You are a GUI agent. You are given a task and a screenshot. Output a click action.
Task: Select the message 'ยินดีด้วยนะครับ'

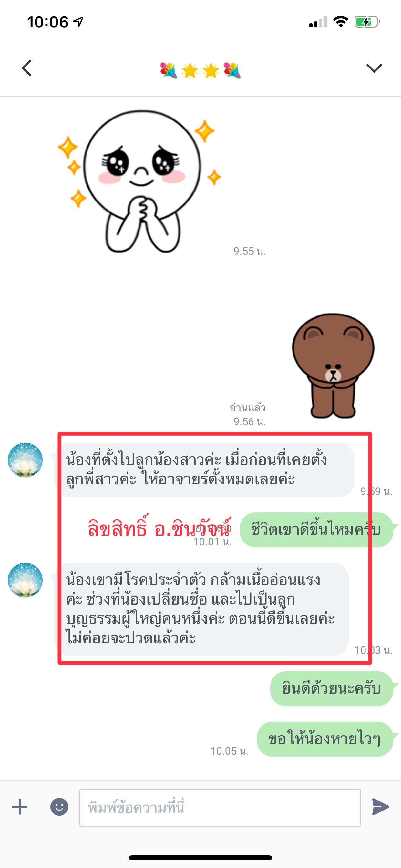click(x=332, y=688)
